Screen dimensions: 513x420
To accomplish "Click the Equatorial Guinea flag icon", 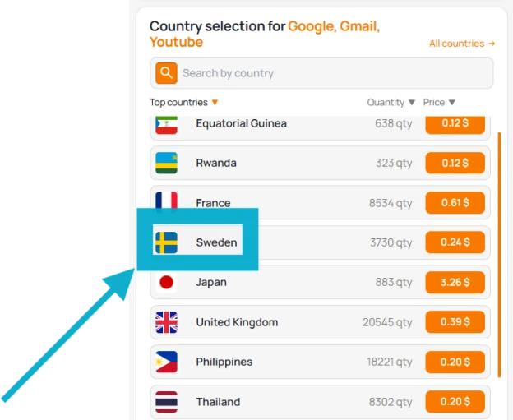I will tap(166, 125).
